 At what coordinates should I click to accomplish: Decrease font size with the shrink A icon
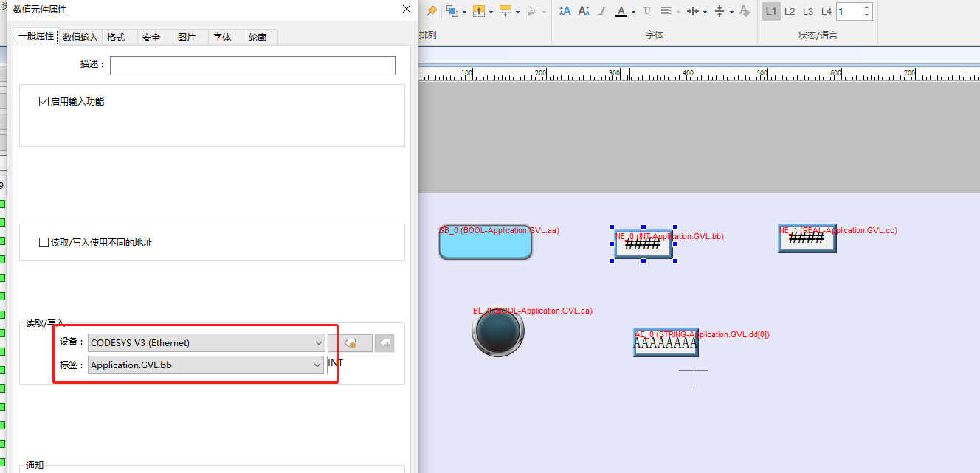pyautogui.click(x=584, y=11)
